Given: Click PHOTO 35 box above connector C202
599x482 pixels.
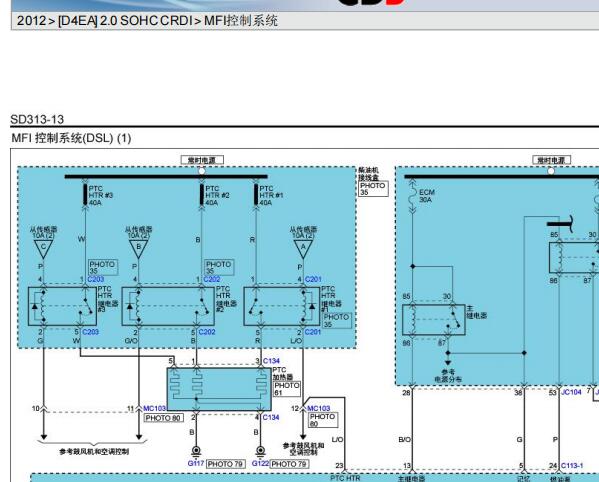Looking at the screenshot, I should 219,267.
